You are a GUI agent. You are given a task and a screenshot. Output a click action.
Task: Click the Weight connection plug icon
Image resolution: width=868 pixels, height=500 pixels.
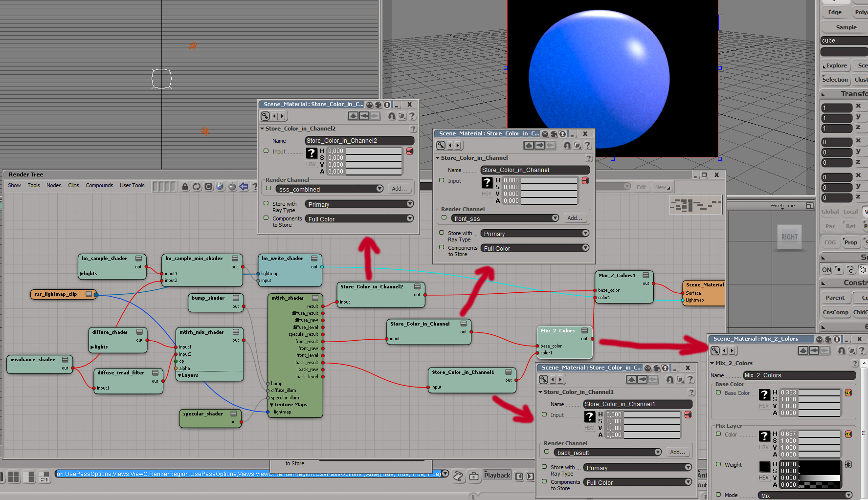[x=848, y=464]
